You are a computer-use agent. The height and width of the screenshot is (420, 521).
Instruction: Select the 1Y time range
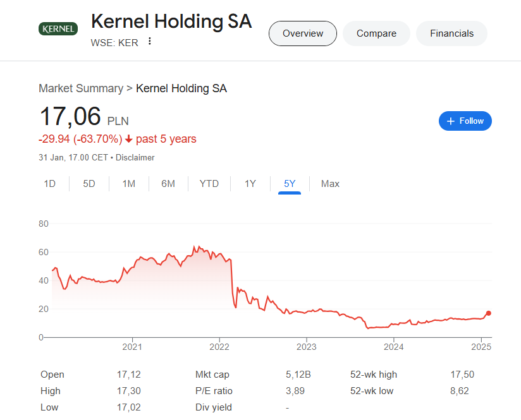250,184
